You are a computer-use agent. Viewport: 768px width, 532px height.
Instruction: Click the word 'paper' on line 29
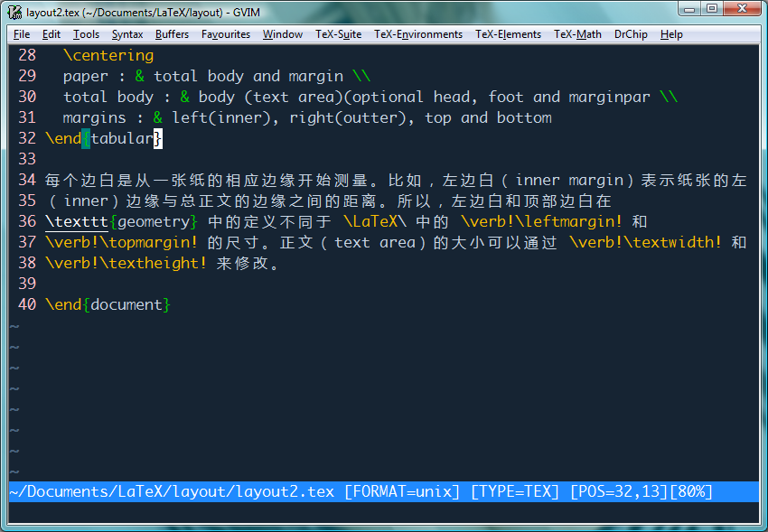click(85, 77)
